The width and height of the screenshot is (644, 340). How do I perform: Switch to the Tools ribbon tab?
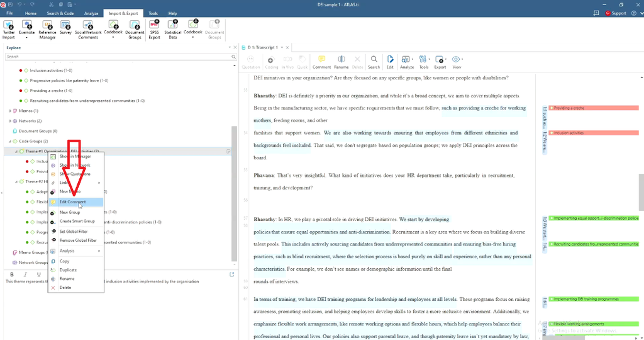pos(153,13)
